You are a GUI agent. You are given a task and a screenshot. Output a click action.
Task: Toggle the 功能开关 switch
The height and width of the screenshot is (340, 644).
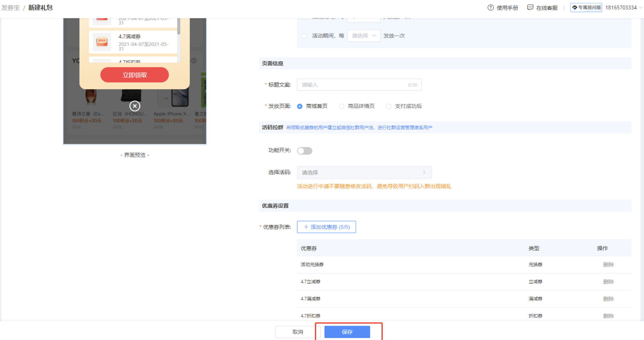[x=305, y=151]
